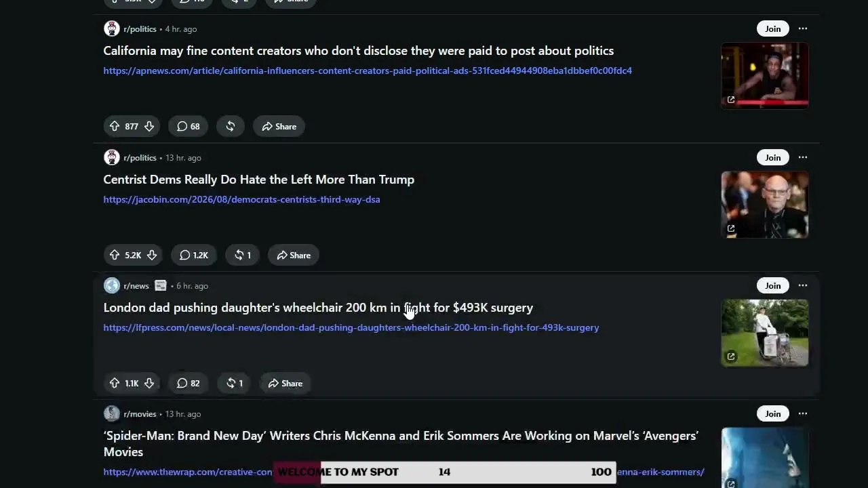Join r/politics from the California post
Image resolution: width=868 pixels, height=488 pixels.
click(772, 28)
